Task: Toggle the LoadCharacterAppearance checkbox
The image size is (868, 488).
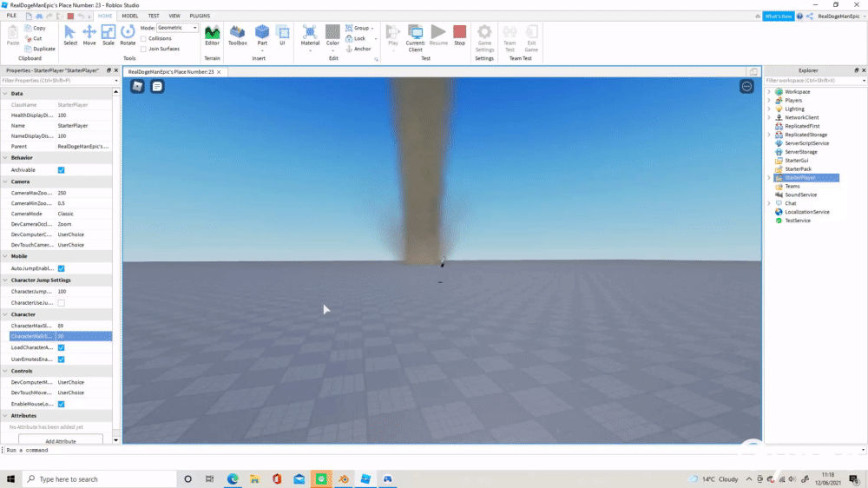Action: pyautogui.click(x=62, y=348)
